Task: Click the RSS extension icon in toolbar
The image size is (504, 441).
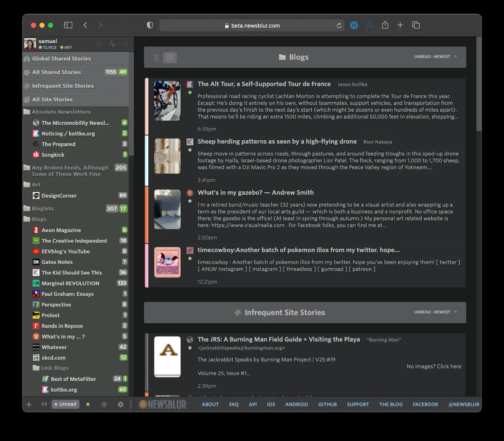Action: [x=370, y=25]
